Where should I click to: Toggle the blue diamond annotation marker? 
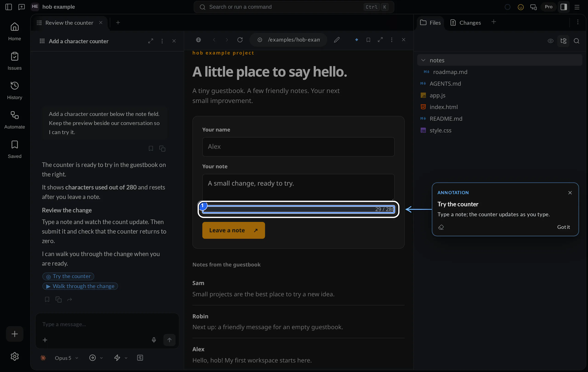[x=356, y=40]
